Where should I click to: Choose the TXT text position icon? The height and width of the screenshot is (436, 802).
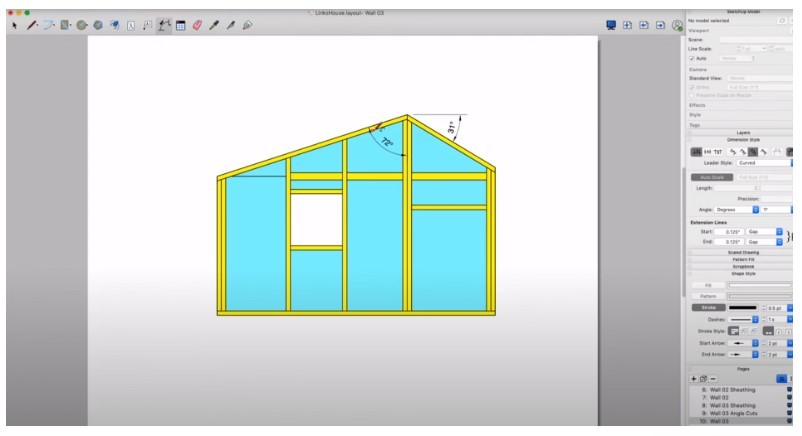[718, 152]
